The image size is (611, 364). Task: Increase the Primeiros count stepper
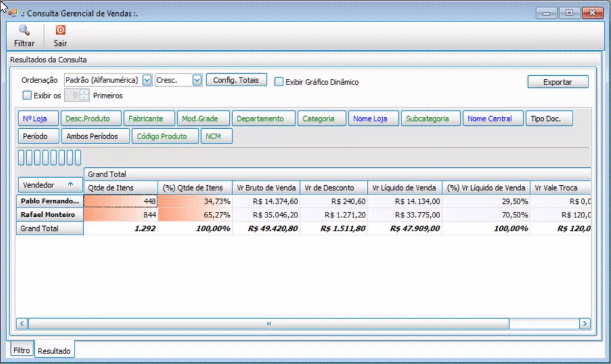pyautogui.click(x=84, y=92)
